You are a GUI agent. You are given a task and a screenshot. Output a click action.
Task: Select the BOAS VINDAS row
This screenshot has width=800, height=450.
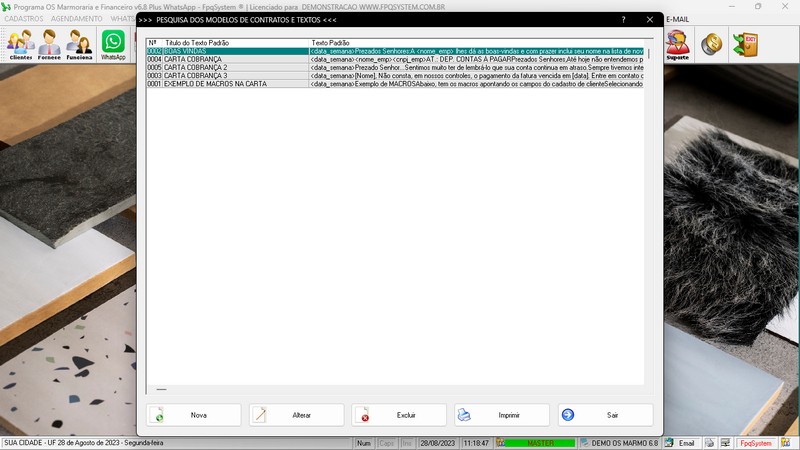pos(395,51)
